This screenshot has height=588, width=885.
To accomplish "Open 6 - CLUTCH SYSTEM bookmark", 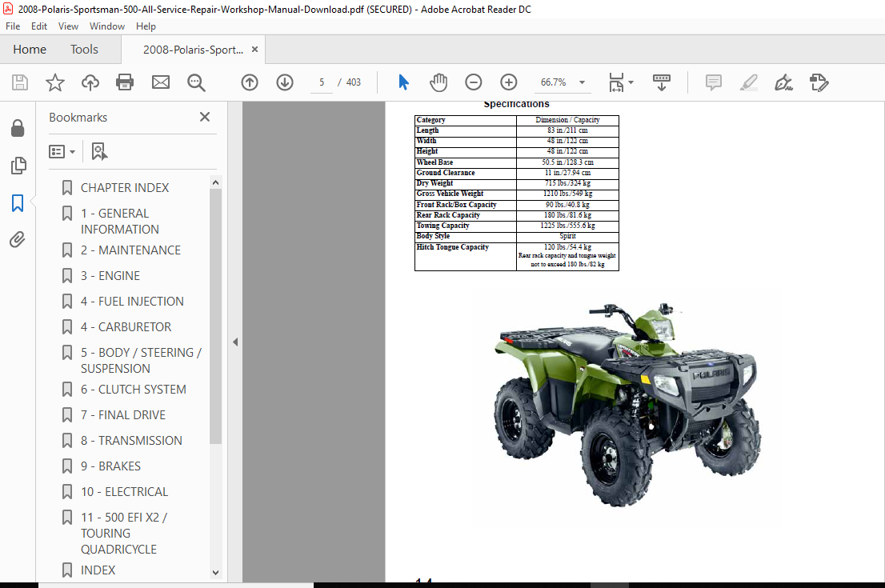I will click(x=133, y=390).
